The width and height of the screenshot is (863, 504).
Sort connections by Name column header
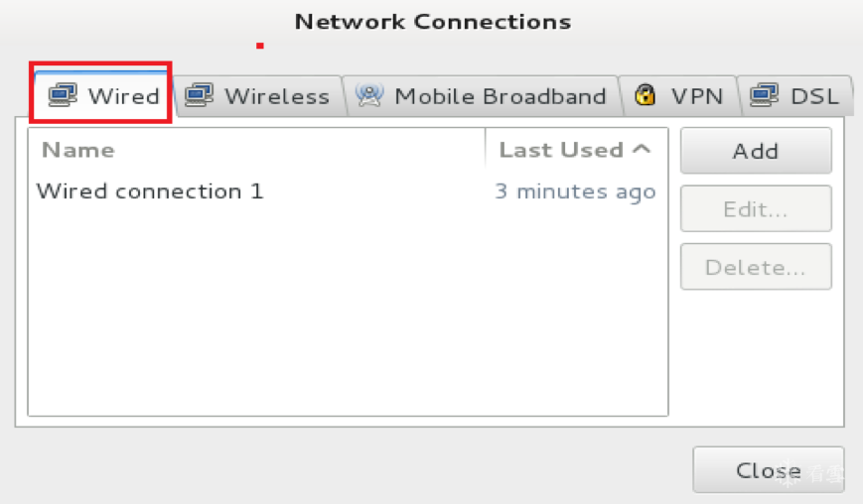click(x=78, y=150)
